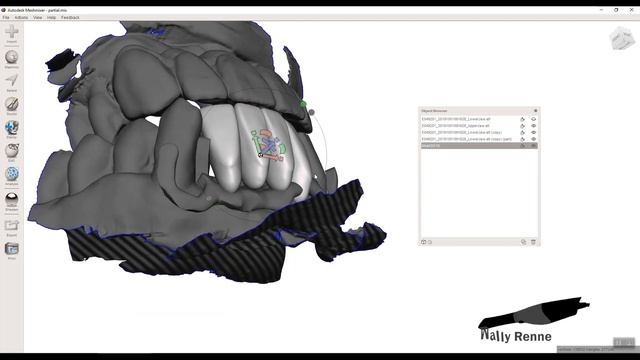Viewport: 640px width, 360px height.
Task: Open the Actions menu
Action: 21,18
